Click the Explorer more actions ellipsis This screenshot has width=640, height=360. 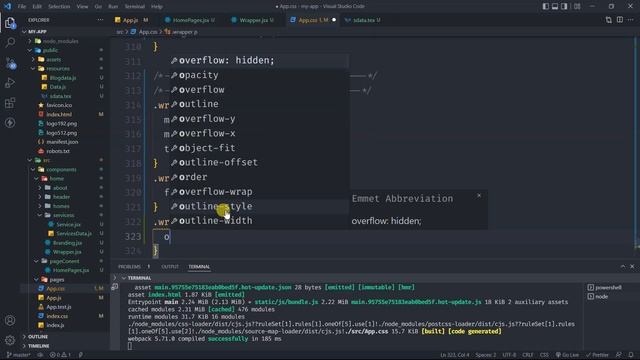[100, 20]
